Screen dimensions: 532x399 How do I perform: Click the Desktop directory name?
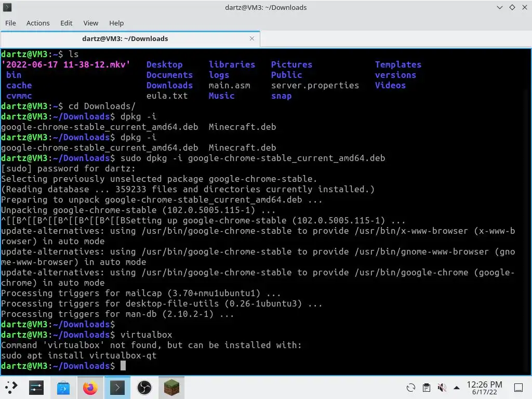(164, 64)
